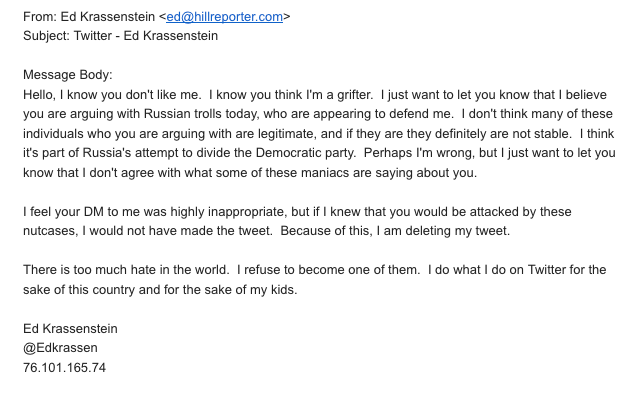Click the word "nutcases" in second paragraph
This screenshot has height=406, width=624.
click(x=51, y=231)
